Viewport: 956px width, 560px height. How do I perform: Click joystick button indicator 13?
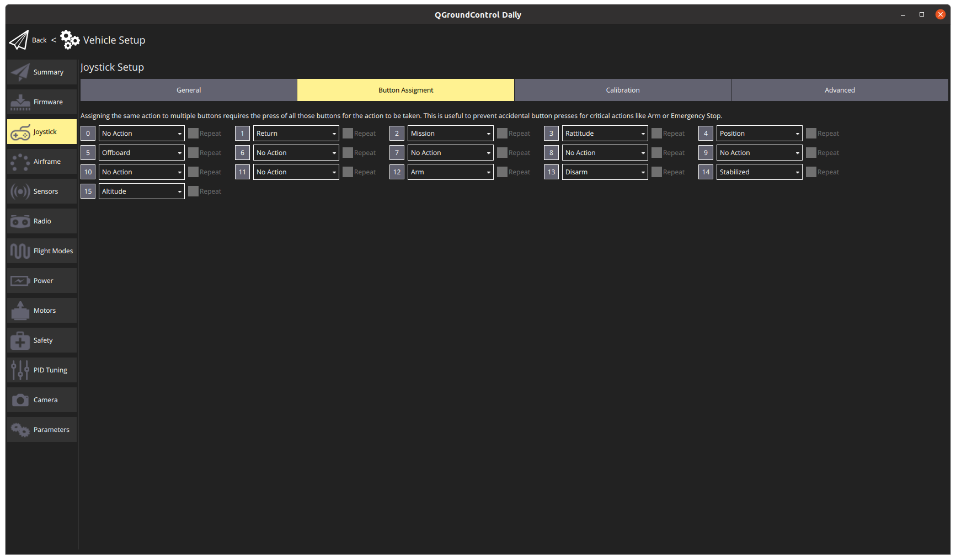(551, 172)
